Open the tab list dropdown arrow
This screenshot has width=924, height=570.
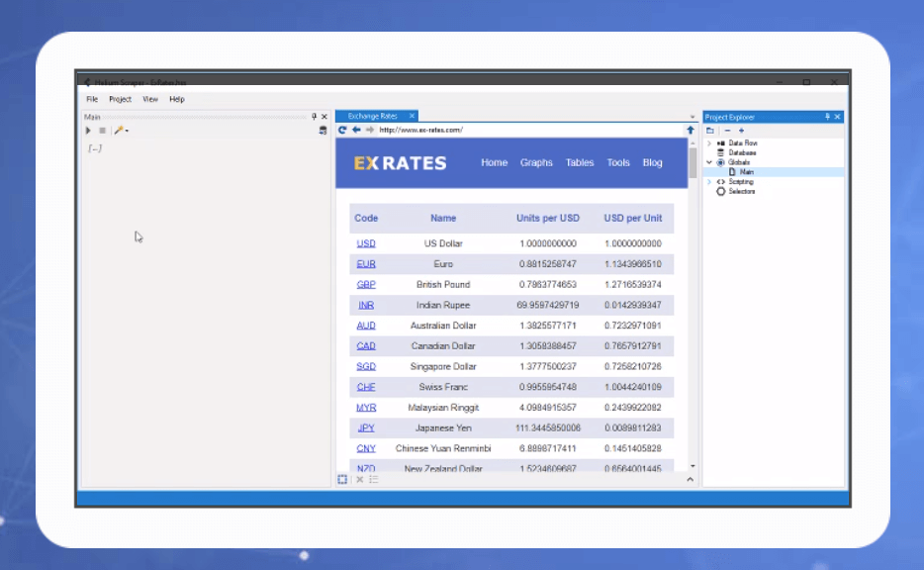(693, 117)
